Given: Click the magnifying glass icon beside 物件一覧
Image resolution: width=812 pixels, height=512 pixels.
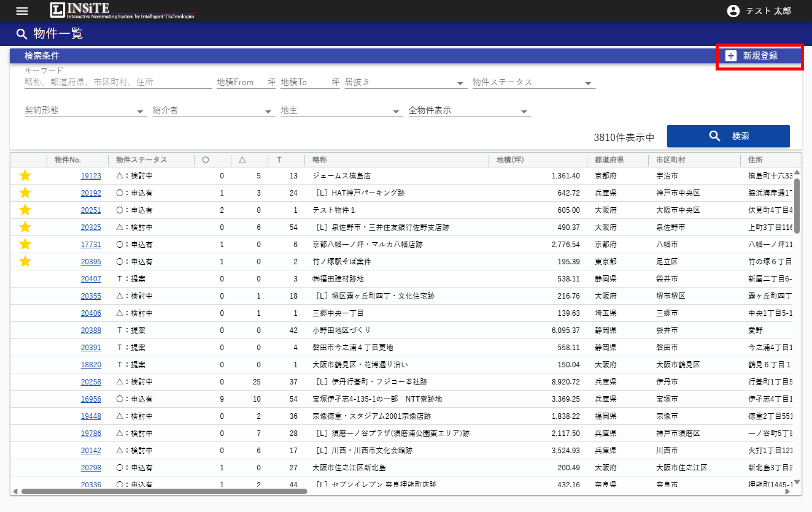Looking at the screenshot, I should click(21, 34).
